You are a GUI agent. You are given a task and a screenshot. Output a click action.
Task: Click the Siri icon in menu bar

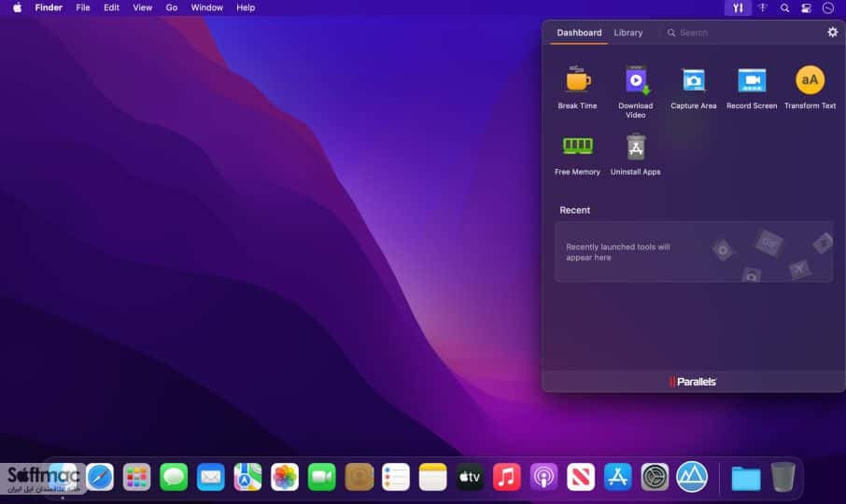pyautogui.click(x=828, y=7)
